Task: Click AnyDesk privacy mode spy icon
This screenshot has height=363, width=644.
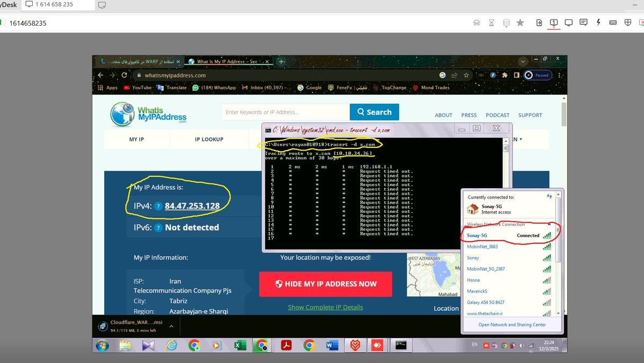Action: coord(476,23)
